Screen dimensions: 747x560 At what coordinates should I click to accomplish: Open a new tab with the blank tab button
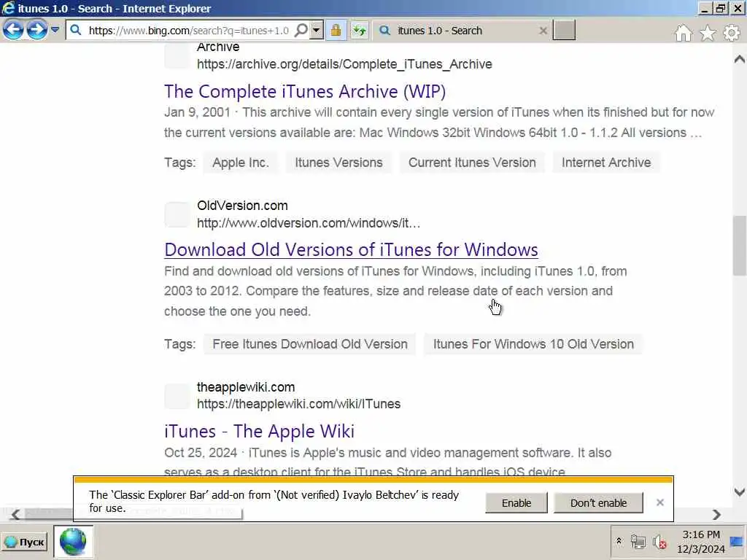(x=564, y=30)
